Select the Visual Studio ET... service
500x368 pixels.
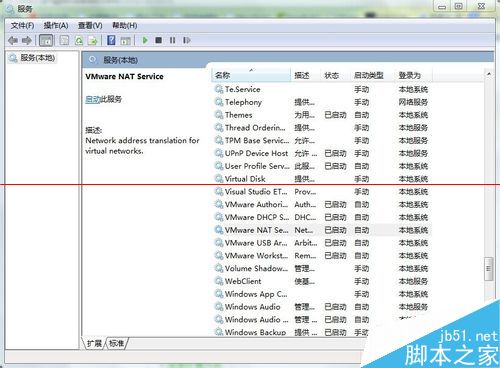coord(323,192)
